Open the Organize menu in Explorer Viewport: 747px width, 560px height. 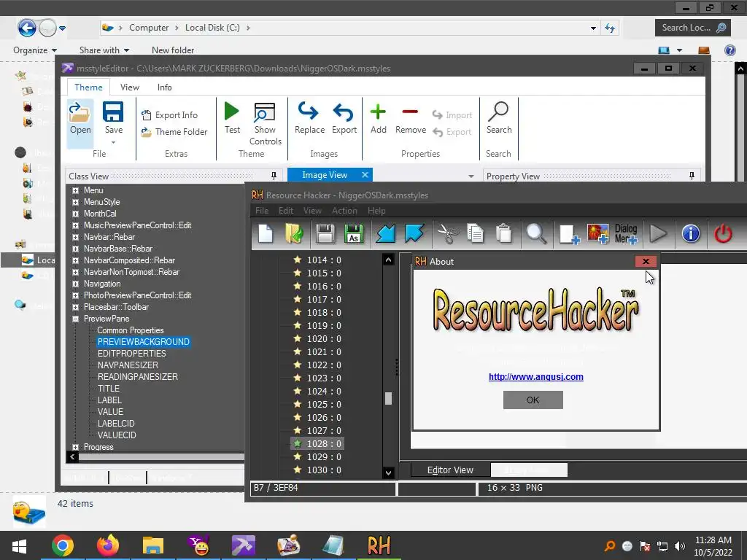point(35,50)
